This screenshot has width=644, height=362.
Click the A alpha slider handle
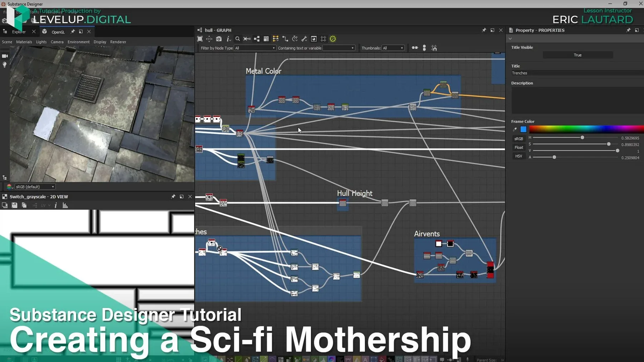(x=554, y=157)
